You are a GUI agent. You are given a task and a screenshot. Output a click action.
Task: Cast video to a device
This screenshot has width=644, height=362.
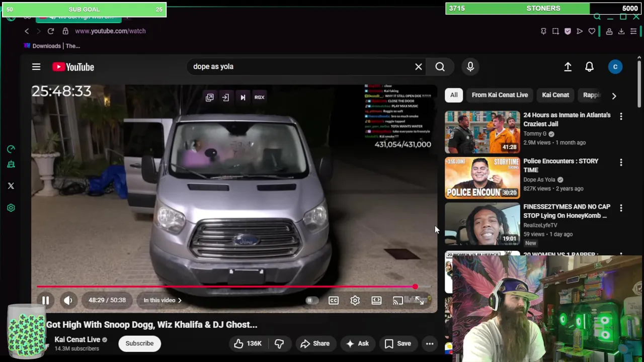coord(398,300)
